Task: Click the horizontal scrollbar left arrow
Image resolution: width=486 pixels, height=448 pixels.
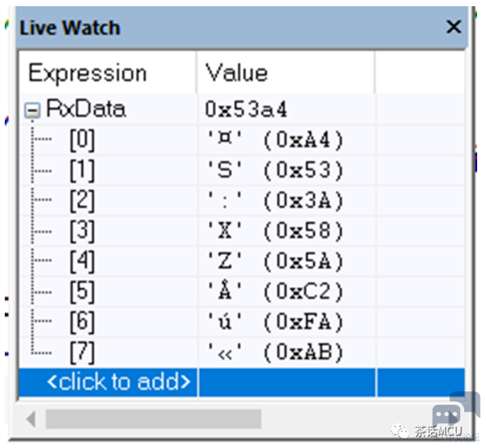Action: 31,419
